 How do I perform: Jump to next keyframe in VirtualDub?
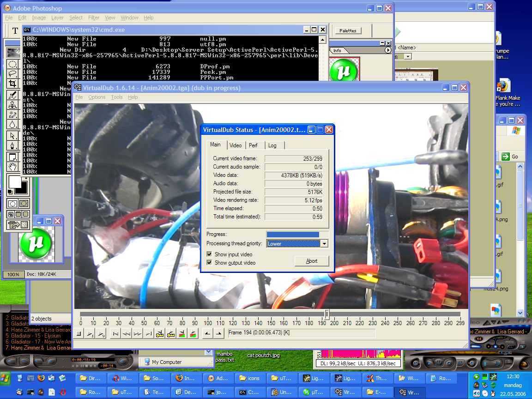click(x=171, y=334)
